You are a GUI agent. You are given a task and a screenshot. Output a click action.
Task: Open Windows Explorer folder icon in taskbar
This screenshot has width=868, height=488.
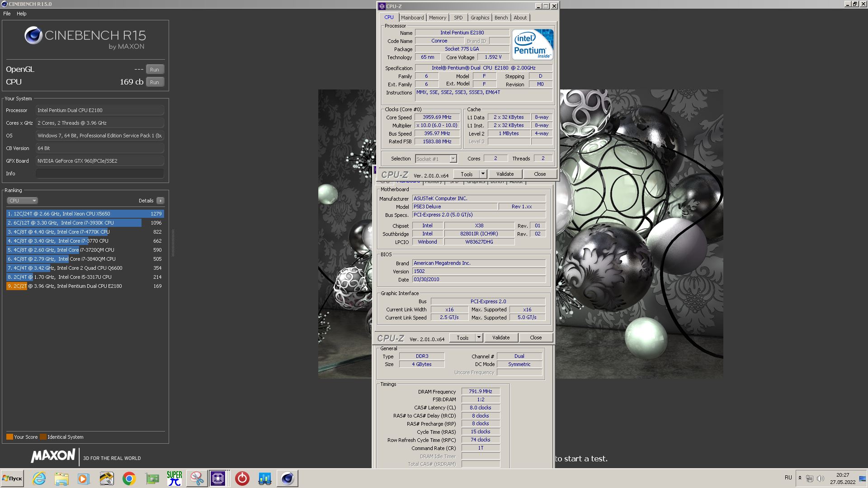click(x=61, y=479)
